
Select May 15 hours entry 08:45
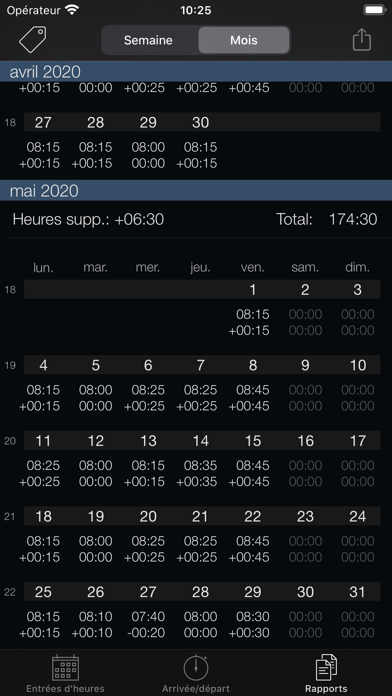(253, 465)
